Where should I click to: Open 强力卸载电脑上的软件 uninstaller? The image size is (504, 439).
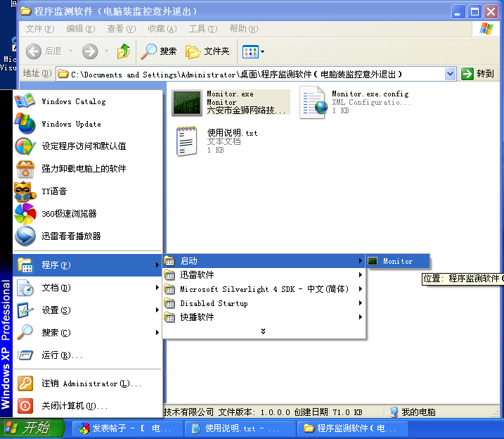(x=87, y=169)
